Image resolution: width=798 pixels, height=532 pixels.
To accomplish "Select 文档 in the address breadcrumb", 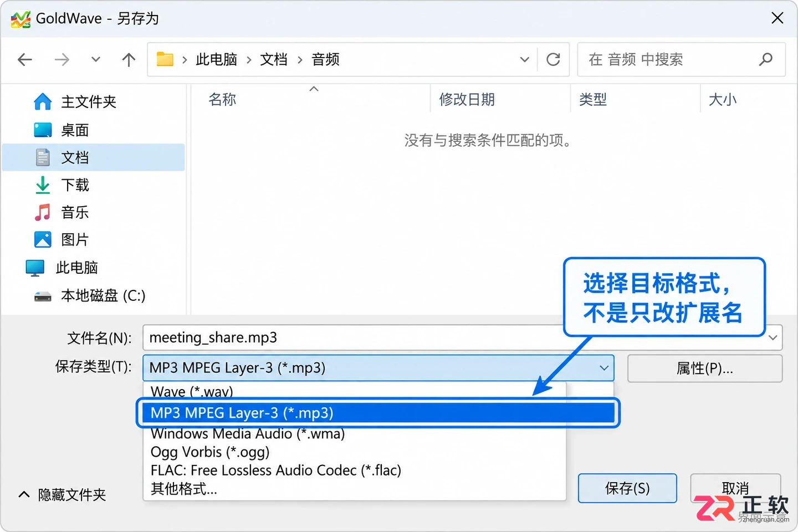I will coord(274,59).
